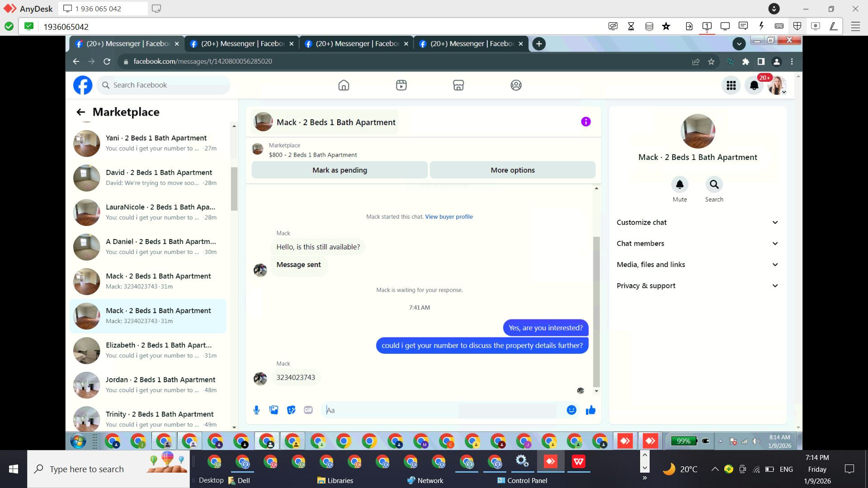Go to Facebook Marketplace nav tab
Viewport: 868px width, 488px height.
pos(458,85)
